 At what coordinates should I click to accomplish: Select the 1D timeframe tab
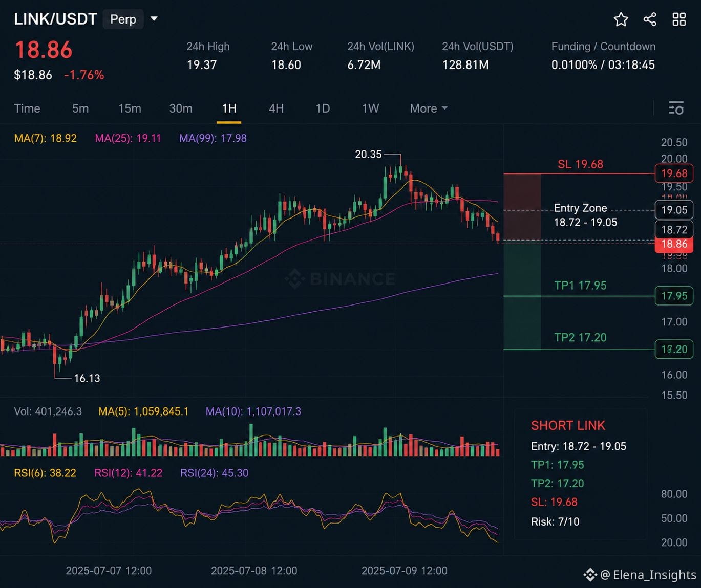click(323, 108)
